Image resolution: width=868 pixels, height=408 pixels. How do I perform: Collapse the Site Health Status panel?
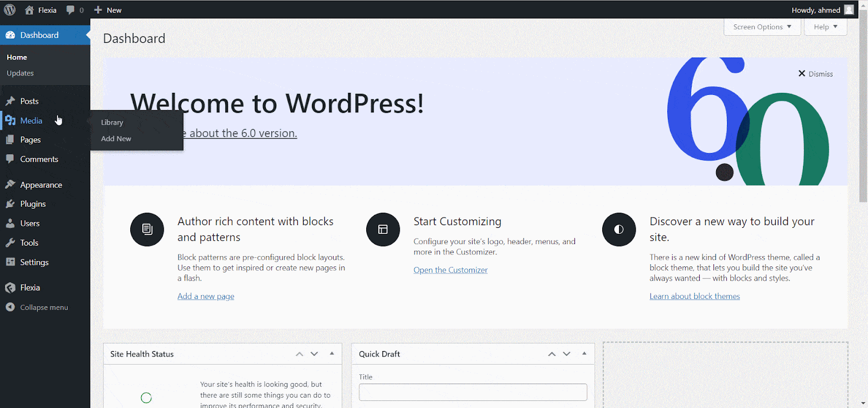point(332,354)
